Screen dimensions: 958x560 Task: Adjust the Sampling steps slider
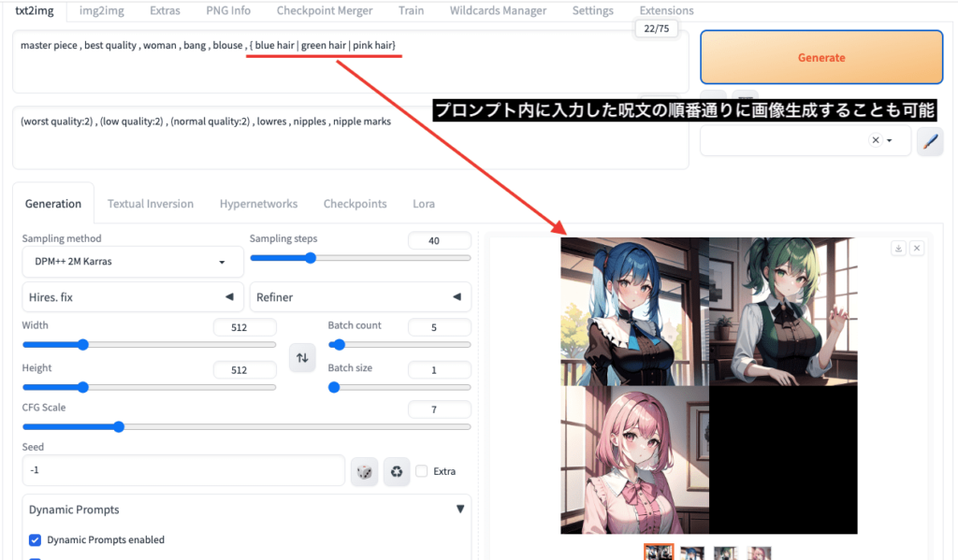click(x=360, y=258)
